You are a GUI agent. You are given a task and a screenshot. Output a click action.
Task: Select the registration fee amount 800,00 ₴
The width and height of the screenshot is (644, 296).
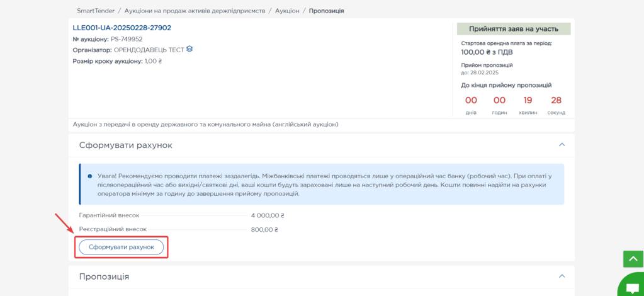pyautogui.click(x=264, y=229)
